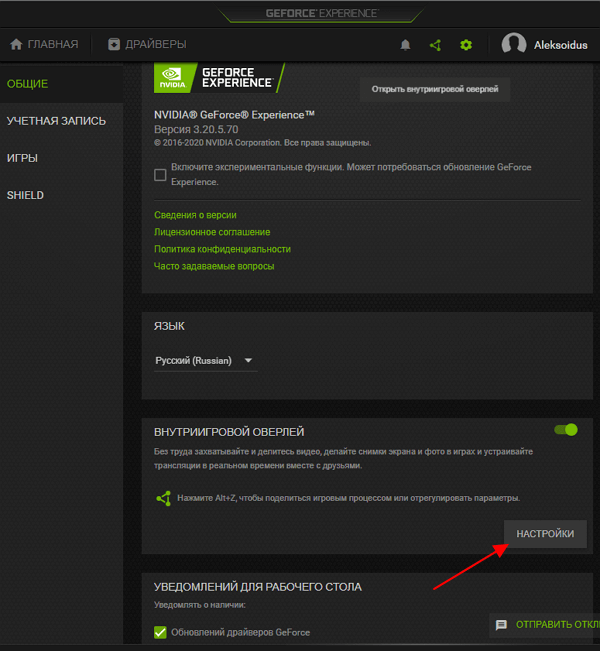Image resolution: width=600 pixels, height=651 pixels.
Task: Uncheck Обновлений драйверов GeForce checkbox
Action: coord(160,632)
